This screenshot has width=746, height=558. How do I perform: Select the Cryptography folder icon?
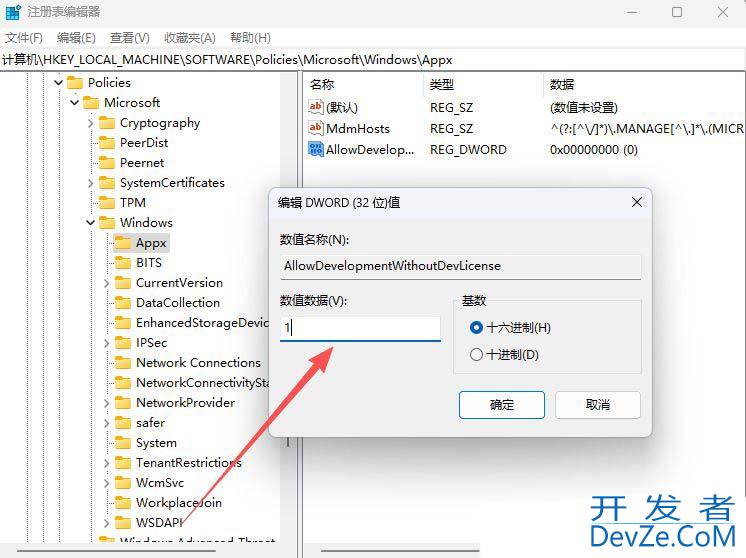(x=107, y=123)
